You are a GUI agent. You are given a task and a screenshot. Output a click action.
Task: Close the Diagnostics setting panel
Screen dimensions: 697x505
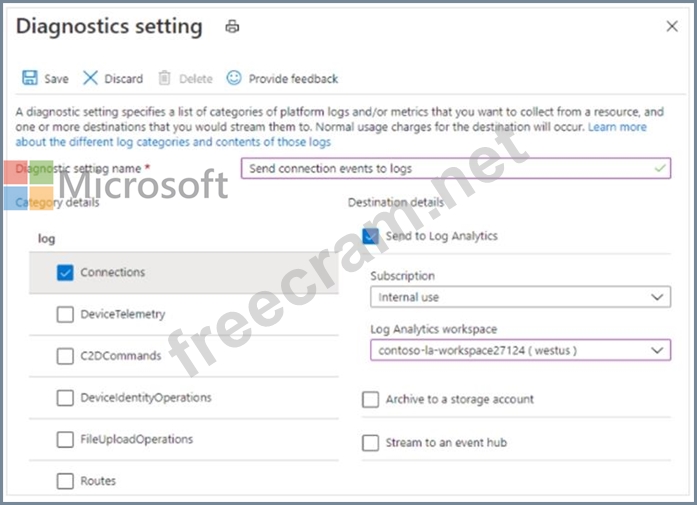pos(672,26)
